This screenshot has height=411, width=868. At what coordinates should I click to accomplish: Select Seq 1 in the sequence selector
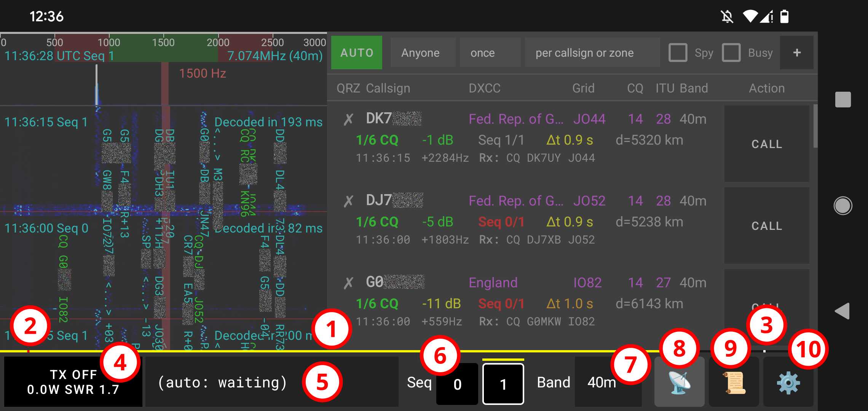click(503, 383)
